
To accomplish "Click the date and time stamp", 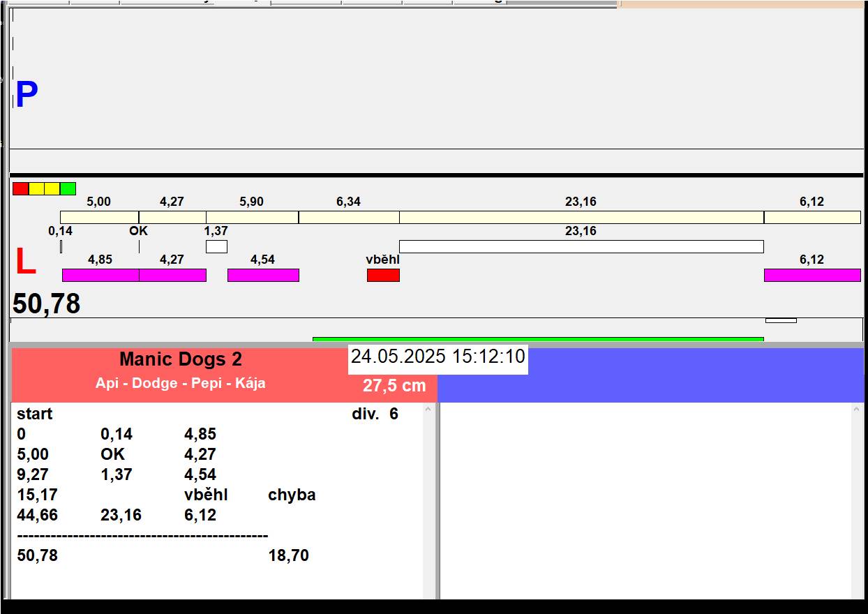I will pos(437,357).
